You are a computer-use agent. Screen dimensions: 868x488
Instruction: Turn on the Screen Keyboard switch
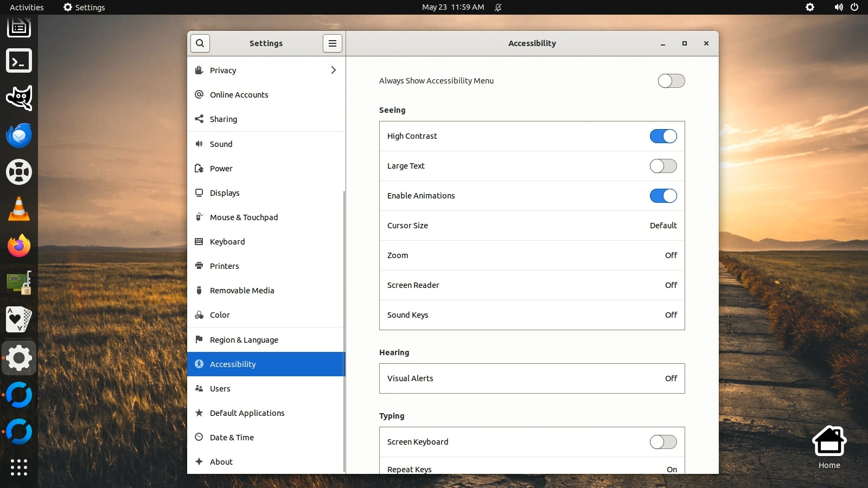(663, 442)
